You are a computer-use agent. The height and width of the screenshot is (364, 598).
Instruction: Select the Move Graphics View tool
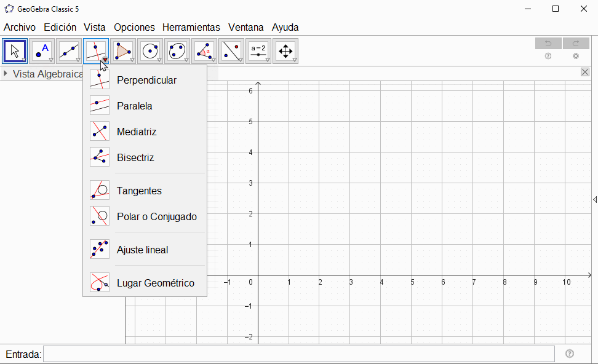click(x=285, y=51)
